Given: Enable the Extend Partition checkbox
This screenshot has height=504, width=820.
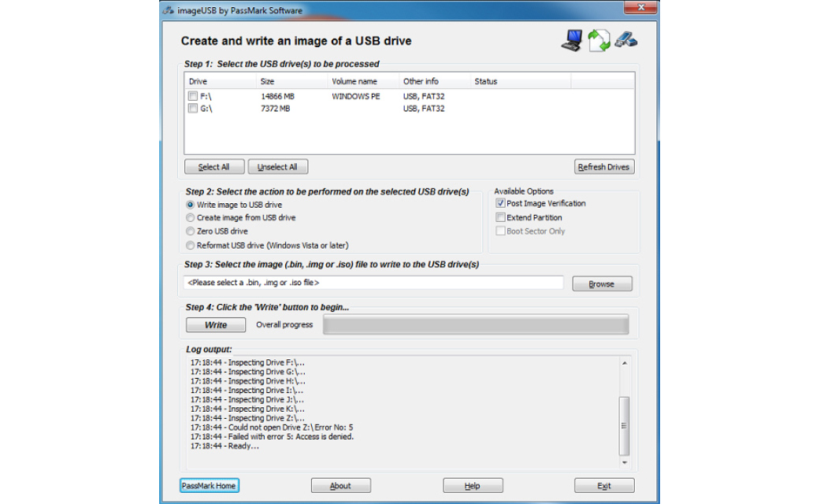Looking at the screenshot, I should [x=500, y=217].
